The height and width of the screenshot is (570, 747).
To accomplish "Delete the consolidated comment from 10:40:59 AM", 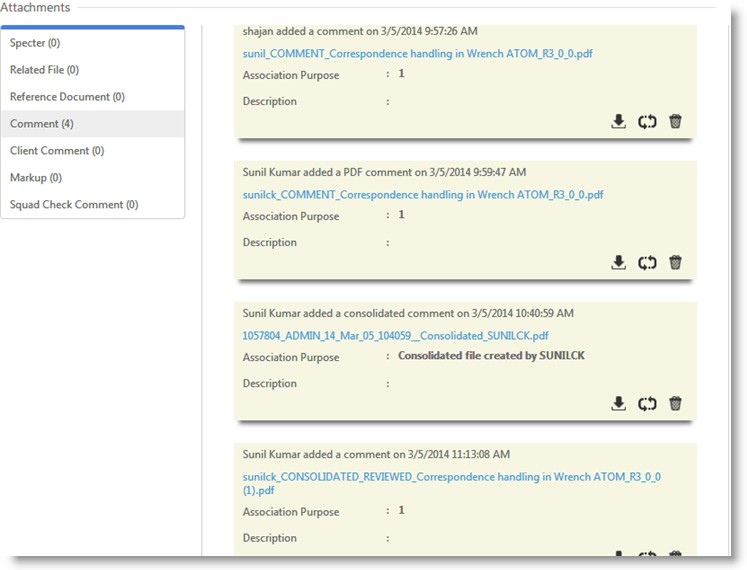I will pos(675,403).
